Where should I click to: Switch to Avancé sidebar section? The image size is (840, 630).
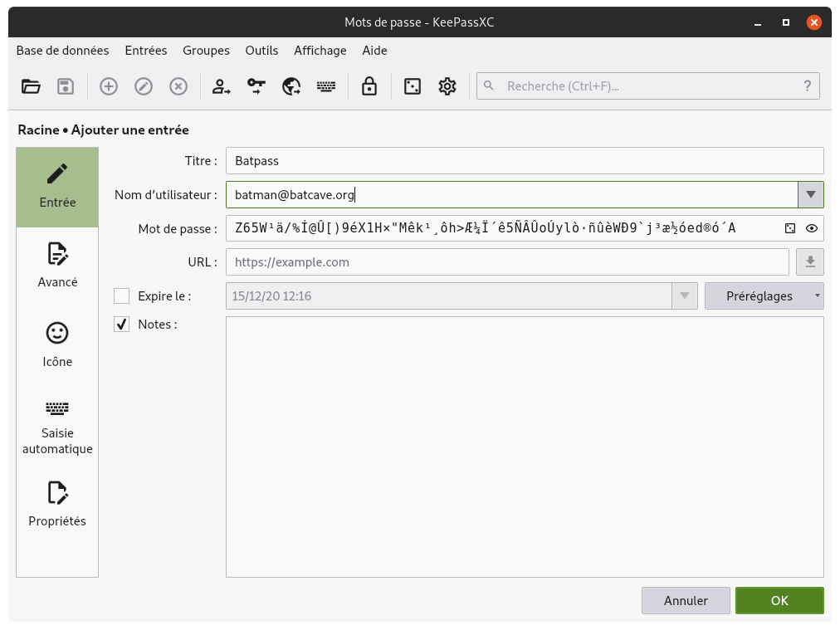click(x=57, y=266)
